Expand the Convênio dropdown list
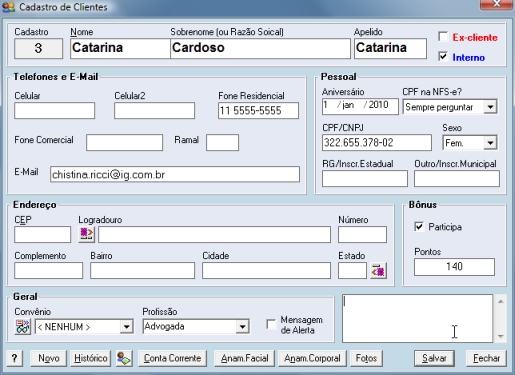The image size is (515, 375). tap(127, 327)
